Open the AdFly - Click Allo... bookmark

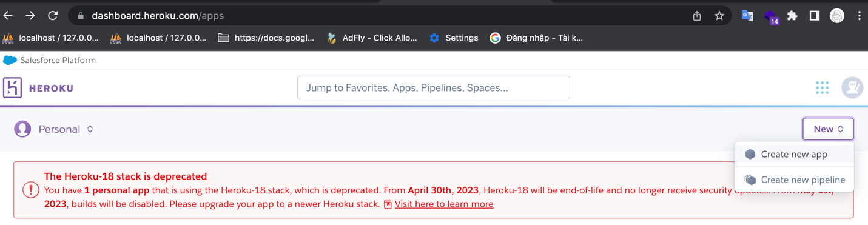point(372,38)
